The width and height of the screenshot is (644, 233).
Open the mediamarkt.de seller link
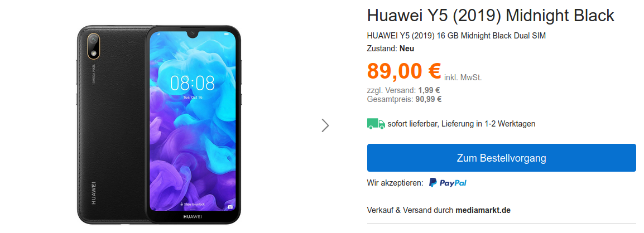coord(483,211)
